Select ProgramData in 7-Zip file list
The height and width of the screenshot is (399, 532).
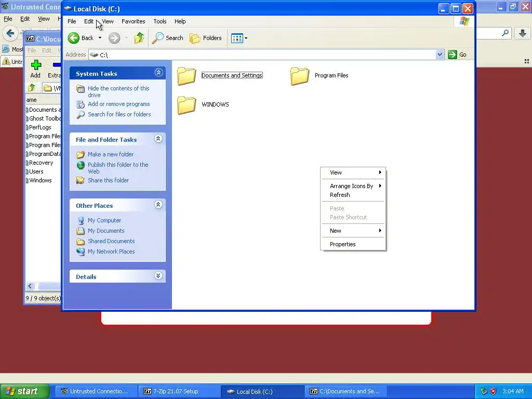44,154
